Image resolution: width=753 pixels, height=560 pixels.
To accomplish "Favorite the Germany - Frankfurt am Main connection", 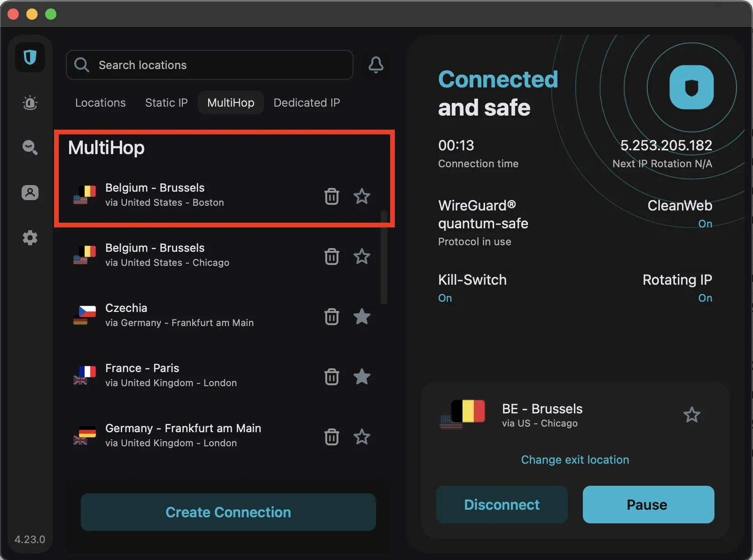I will pos(361,437).
